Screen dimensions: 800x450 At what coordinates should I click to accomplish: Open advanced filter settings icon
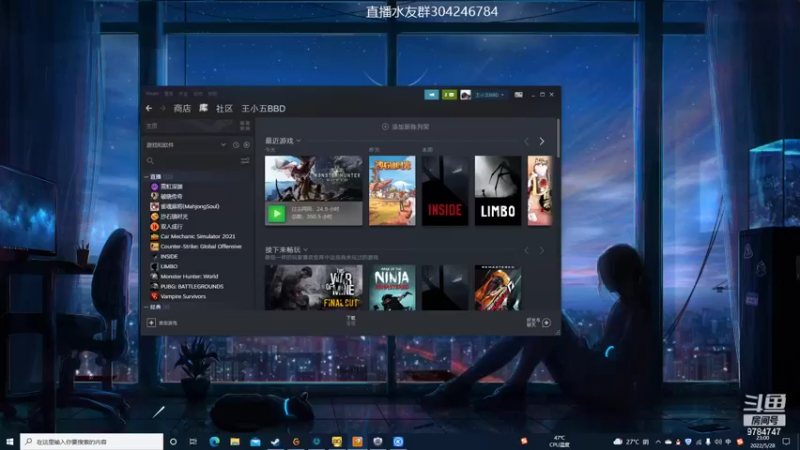(245, 161)
